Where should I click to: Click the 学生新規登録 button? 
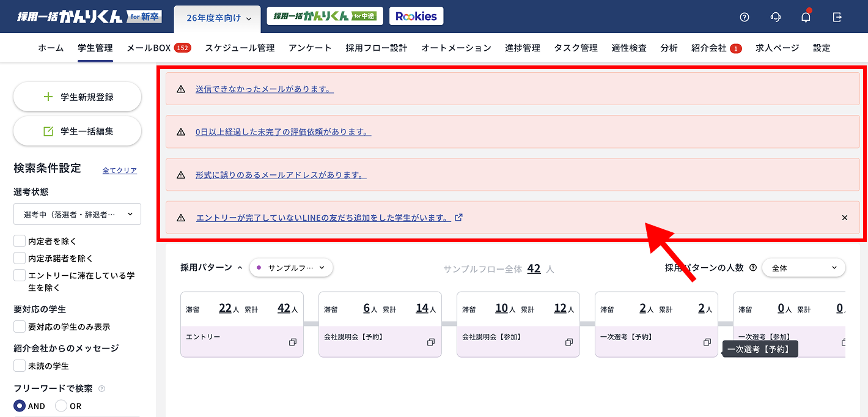pyautogui.click(x=78, y=97)
